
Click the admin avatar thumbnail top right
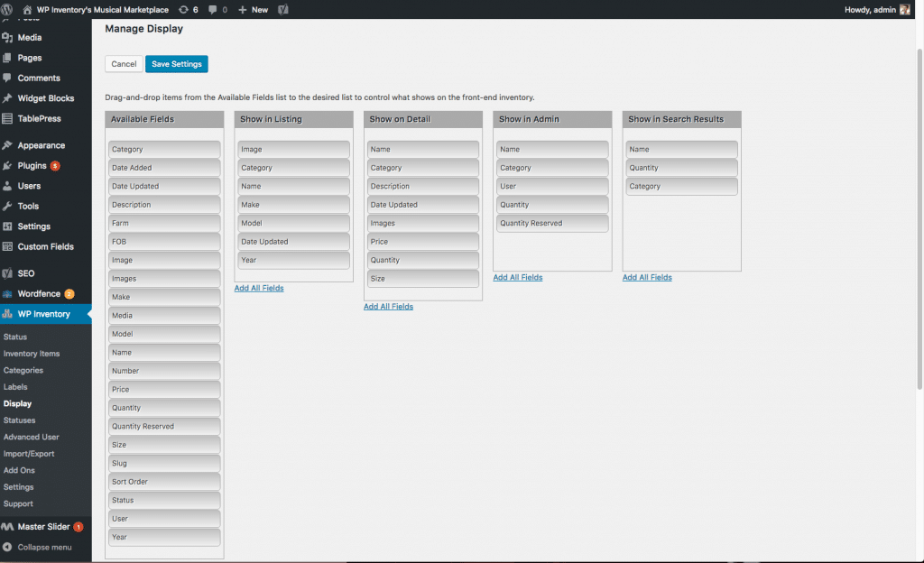tap(903, 9)
